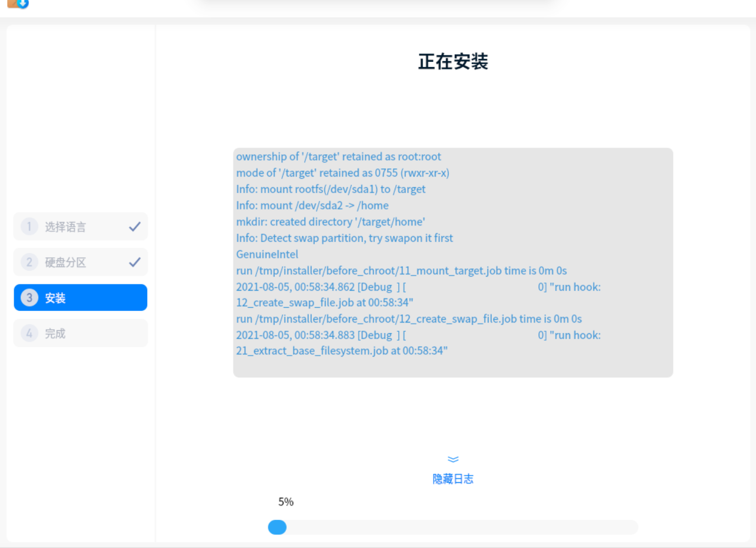
Task: Toggle the completed state of 硬盘分区 step
Action: (135, 261)
